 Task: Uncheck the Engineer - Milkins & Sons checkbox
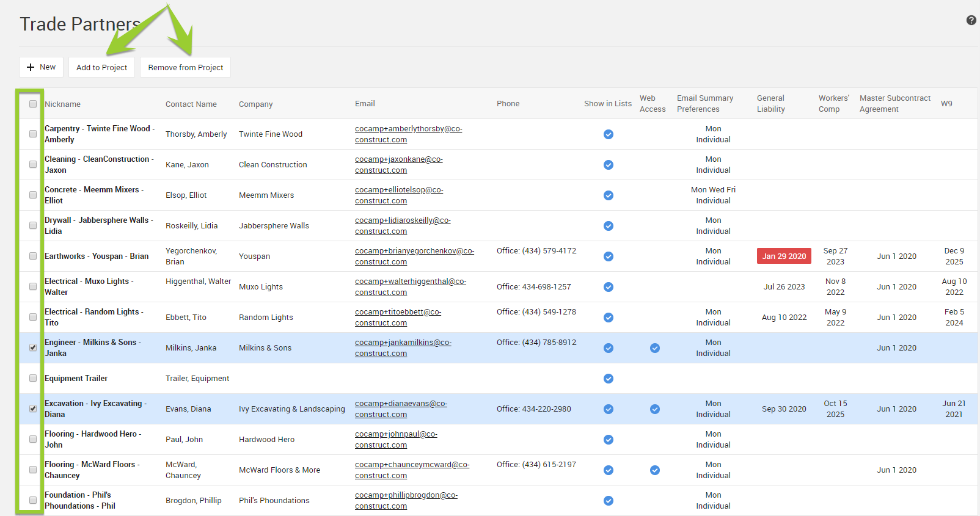[33, 348]
